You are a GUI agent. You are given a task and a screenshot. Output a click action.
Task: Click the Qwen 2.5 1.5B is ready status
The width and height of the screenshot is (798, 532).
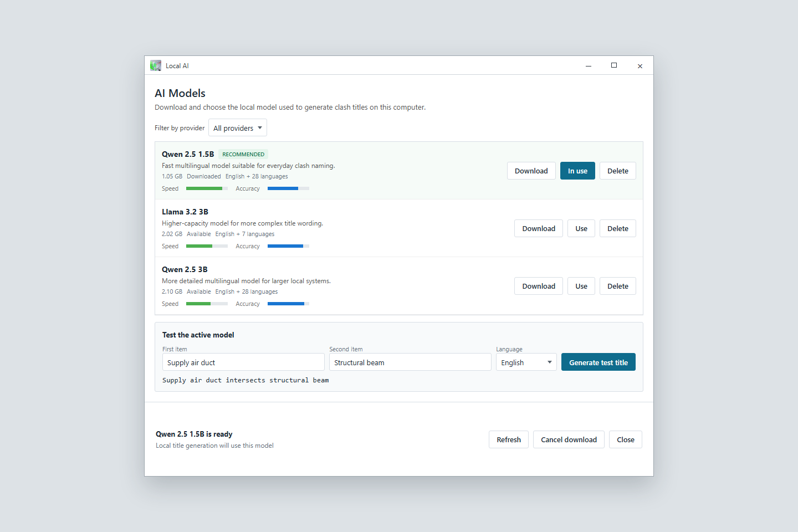click(x=194, y=434)
